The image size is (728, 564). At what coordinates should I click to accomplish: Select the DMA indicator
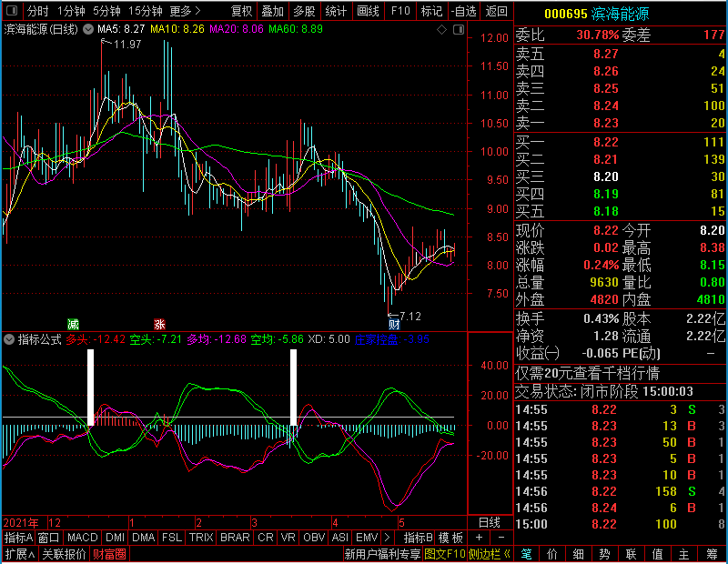point(143,538)
